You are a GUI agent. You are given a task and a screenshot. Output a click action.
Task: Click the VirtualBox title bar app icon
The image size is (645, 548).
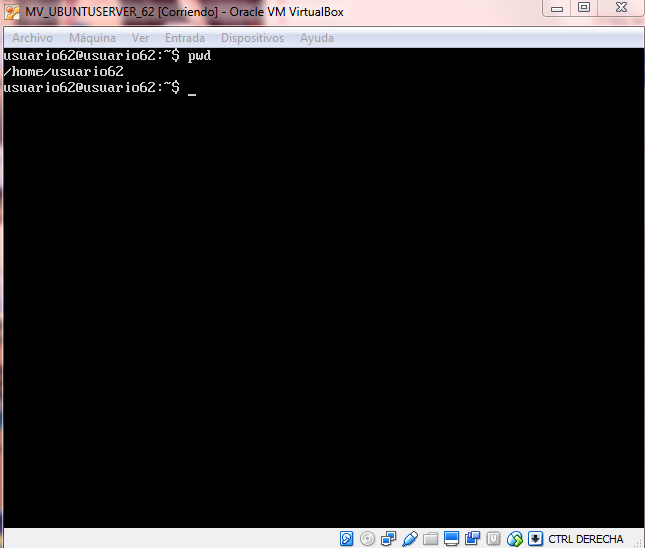(12, 12)
